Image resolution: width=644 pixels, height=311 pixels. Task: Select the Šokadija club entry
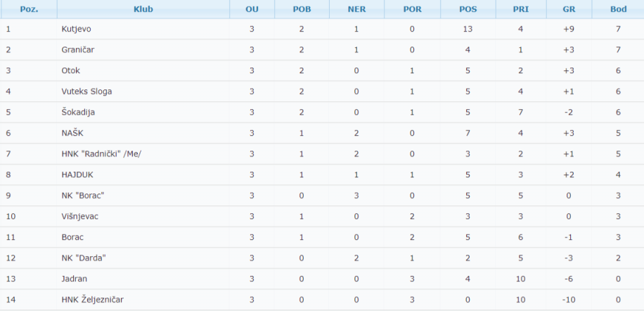(78, 112)
